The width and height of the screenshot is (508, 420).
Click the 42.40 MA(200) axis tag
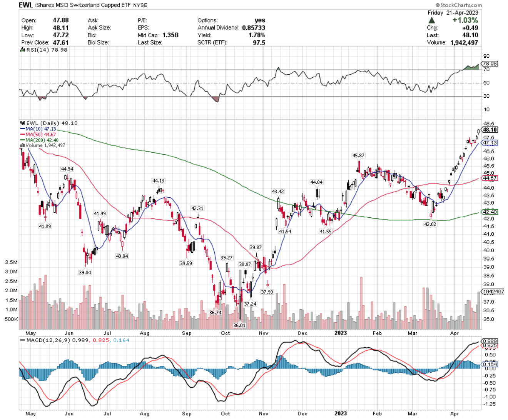(490, 212)
